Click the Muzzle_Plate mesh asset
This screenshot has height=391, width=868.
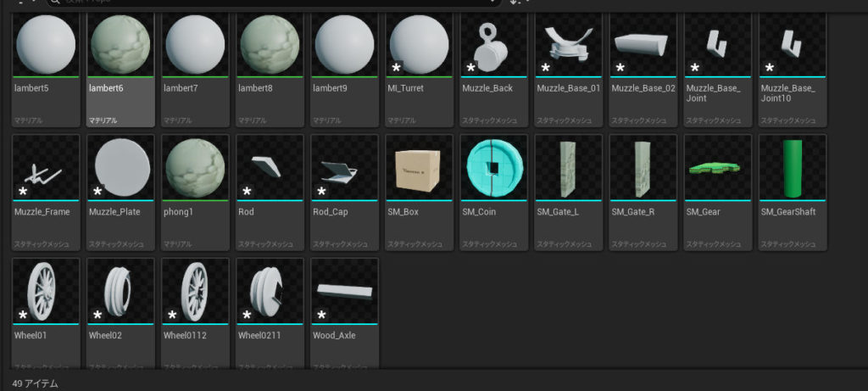click(120, 168)
